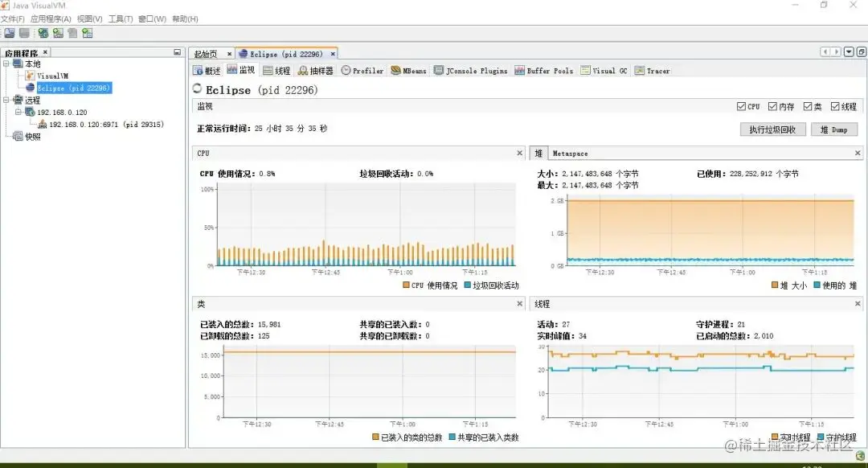
Task: Select 192.168.0.120:6971 (pid 29315) tree item
Action: tap(106, 125)
